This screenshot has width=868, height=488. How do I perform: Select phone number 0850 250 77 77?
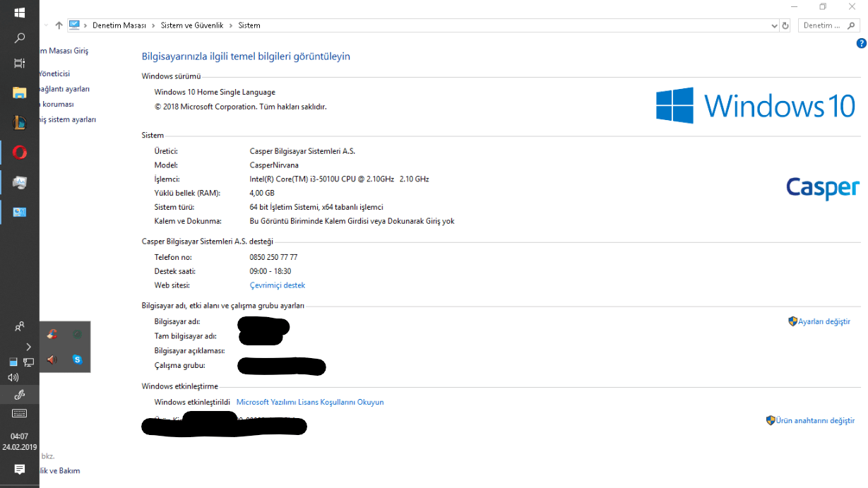coord(273,257)
